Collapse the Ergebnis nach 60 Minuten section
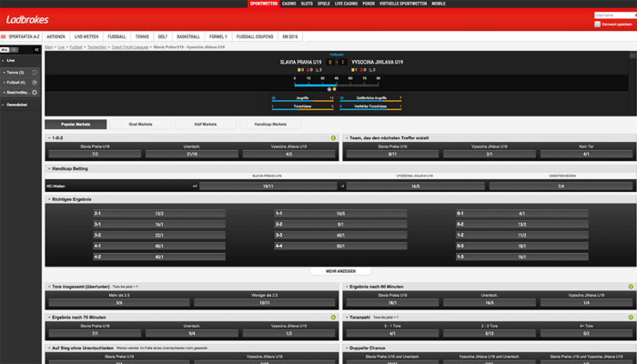 pos(347,287)
